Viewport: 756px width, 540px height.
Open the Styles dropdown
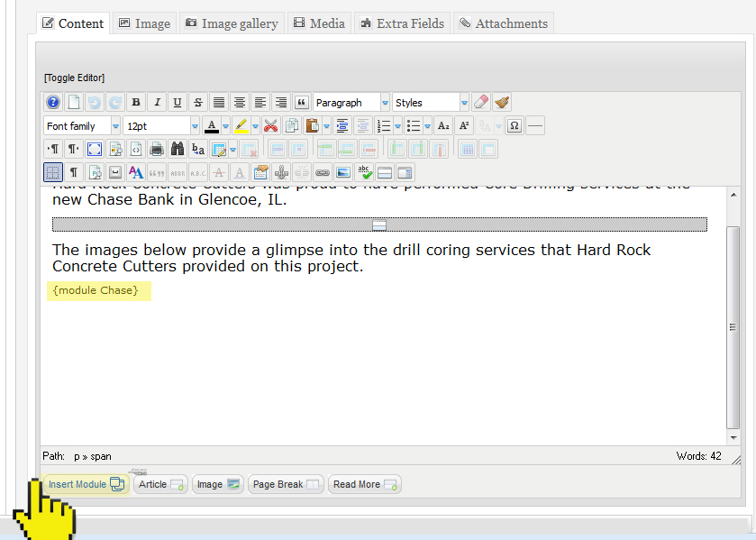coord(431,102)
